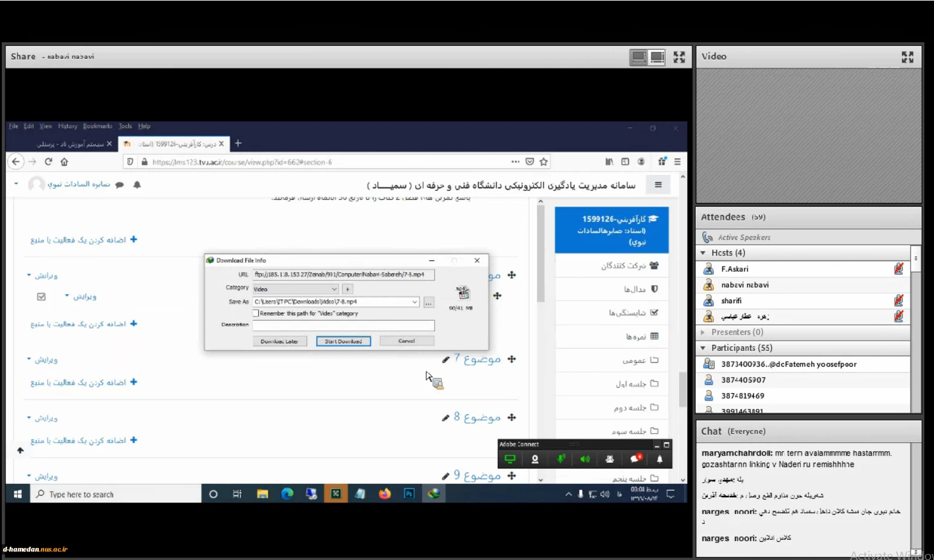Open messages chat bubble in Moodle header
This screenshot has height=560, width=934.
click(x=120, y=185)
